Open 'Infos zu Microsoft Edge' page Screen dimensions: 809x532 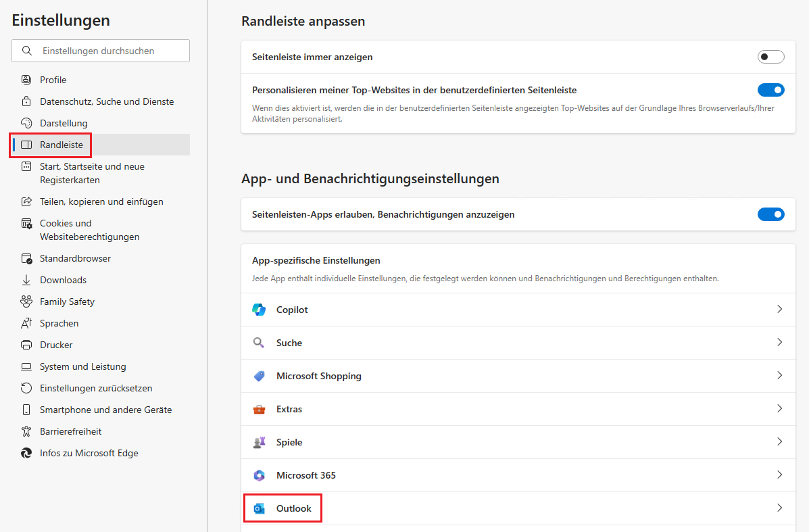pyautogui.click(x=89, y=453)
